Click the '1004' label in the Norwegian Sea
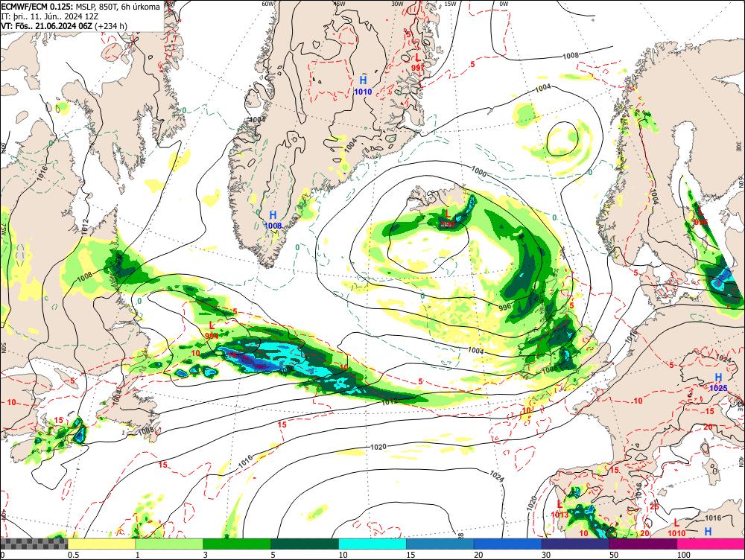This screenshot has height=560, width=745. pyautogui.click(x=543, y=87)
